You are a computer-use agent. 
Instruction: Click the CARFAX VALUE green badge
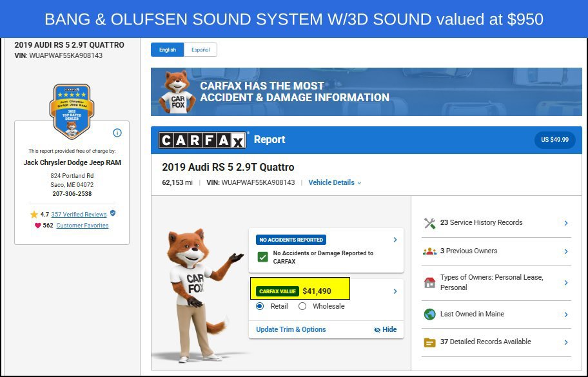point(277,291)
